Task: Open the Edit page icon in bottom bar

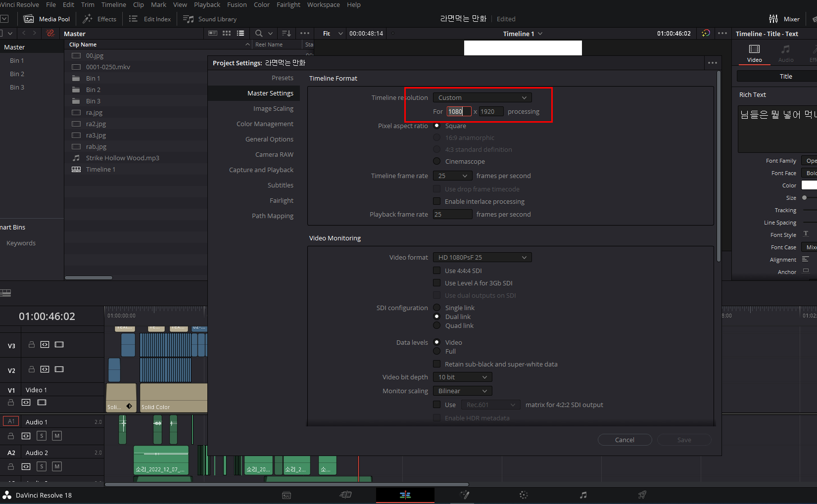Action: click(x=405, y=495)
